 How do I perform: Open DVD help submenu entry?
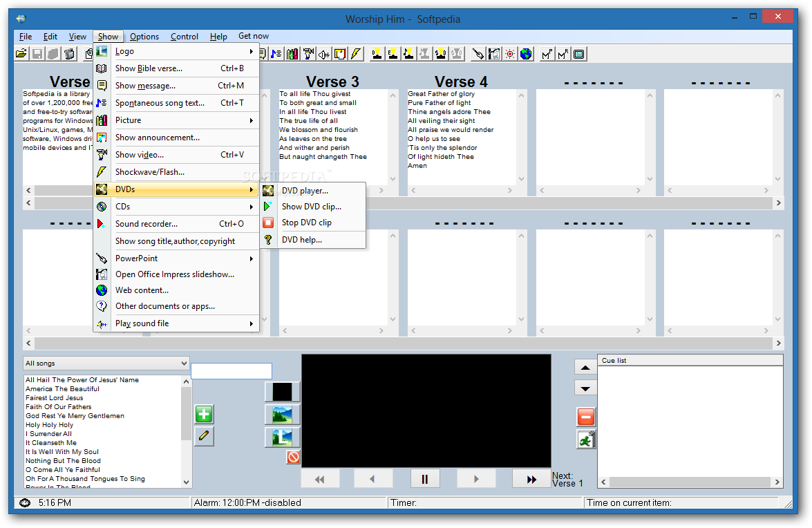point(313,240)
